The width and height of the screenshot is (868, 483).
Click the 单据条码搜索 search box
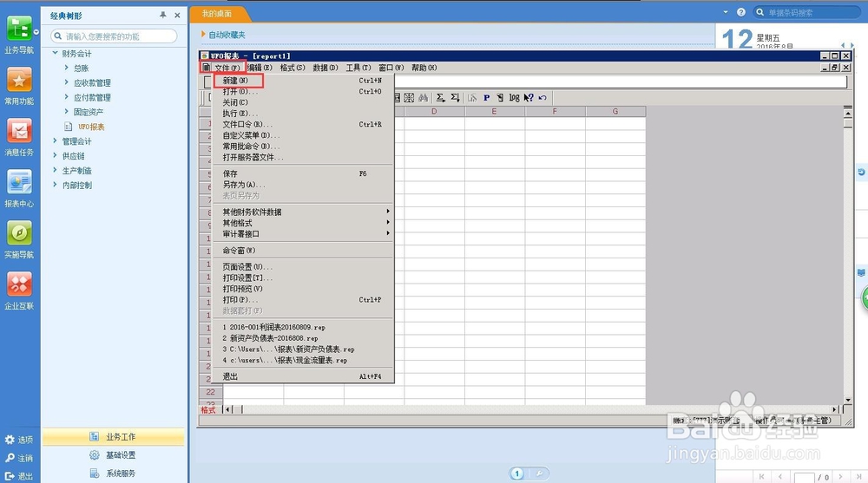pos(806,12)
